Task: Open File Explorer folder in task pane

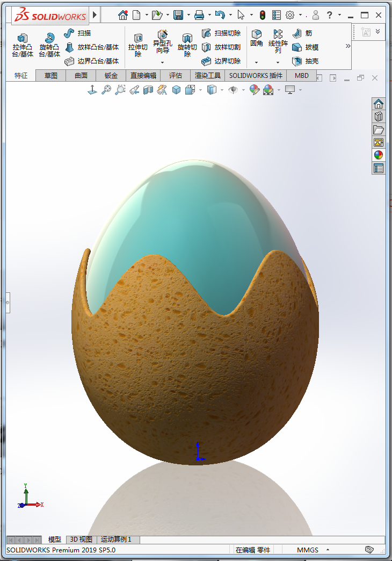Action: coord(379,130)
